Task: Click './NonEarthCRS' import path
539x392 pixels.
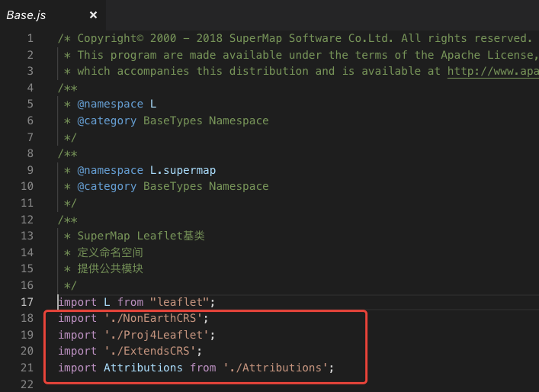Action: 153,318
